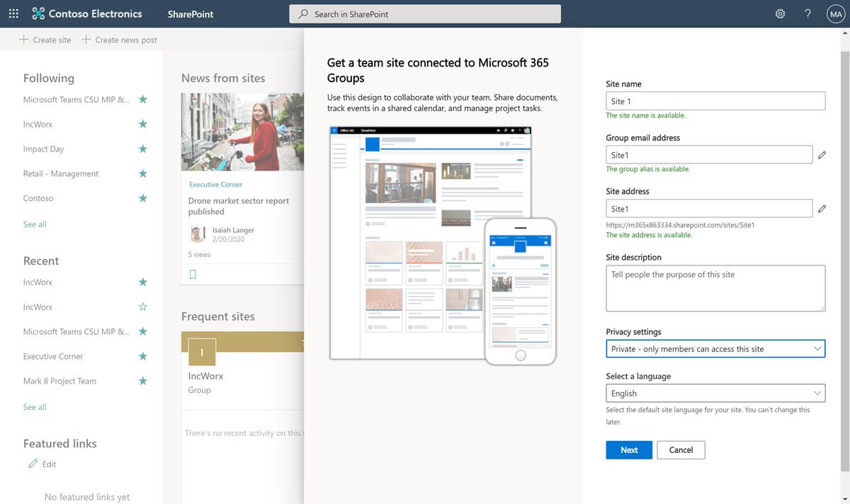The image size is (850, 504).
Task: Toggle the Contoso follow star
Action: (x=142, y=198)
